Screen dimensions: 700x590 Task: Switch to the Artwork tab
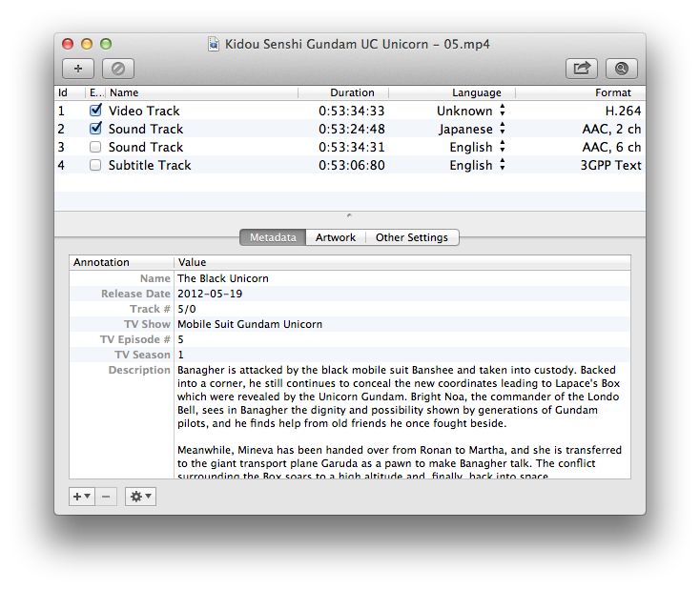tap(336, 237)
